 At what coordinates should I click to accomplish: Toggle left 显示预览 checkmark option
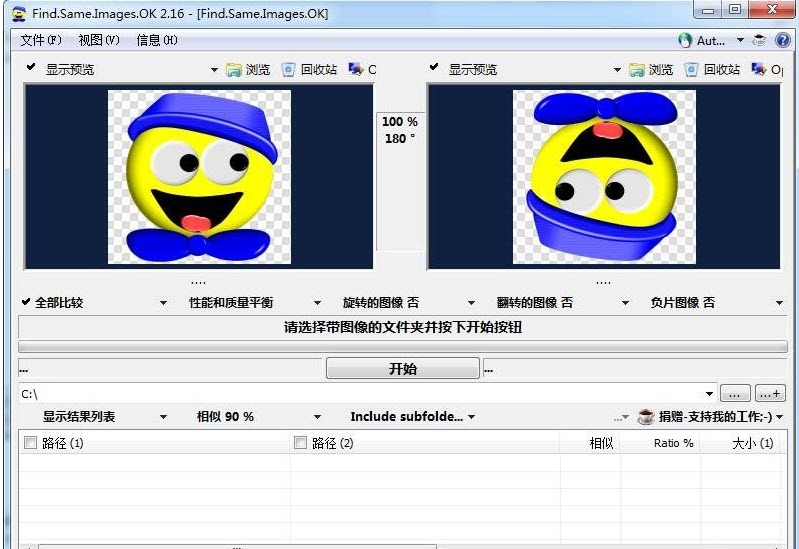(31, 69)
